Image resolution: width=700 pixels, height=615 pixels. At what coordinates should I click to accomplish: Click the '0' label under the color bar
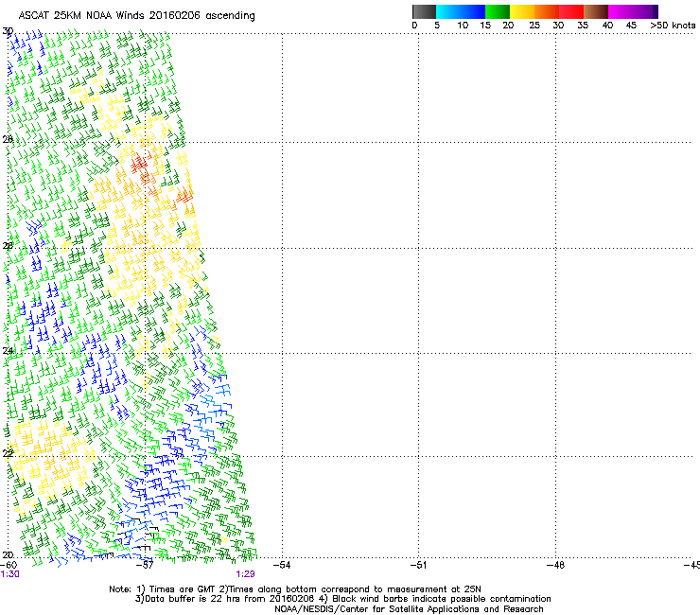(x=414, y=26)
